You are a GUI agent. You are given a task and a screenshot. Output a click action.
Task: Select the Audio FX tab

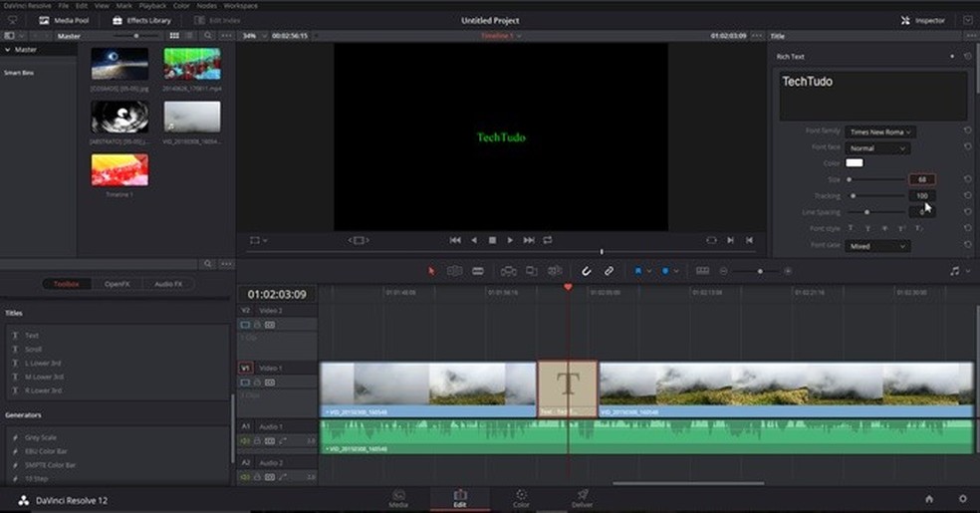pos(168,284)
